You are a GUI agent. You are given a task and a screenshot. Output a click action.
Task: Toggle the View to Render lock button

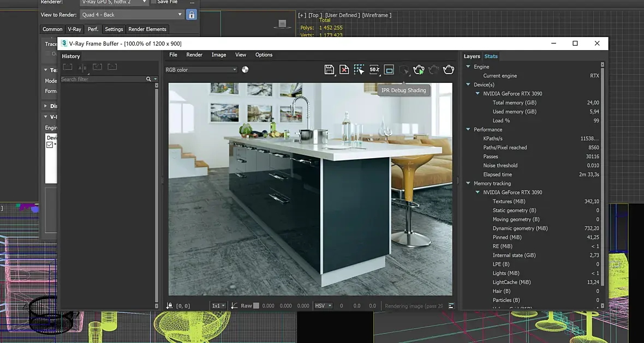point(191,15)
